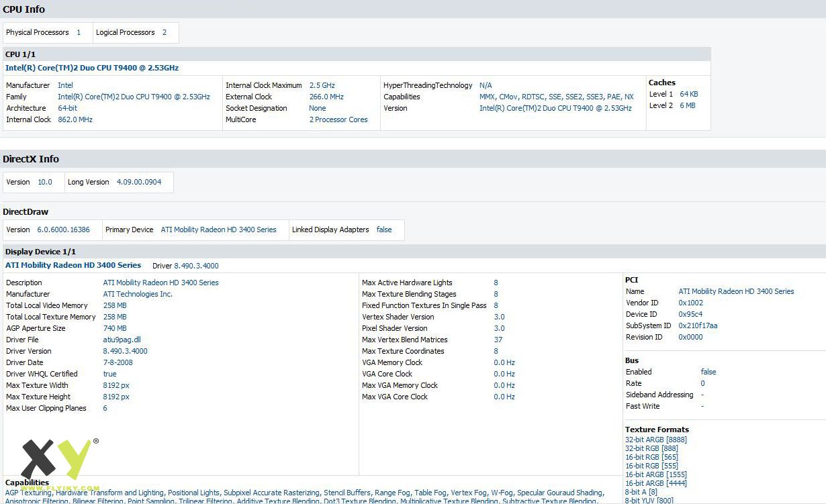
Task: Click the bold ATI Mobility Radeon display device title
Action: pos(73,265)
